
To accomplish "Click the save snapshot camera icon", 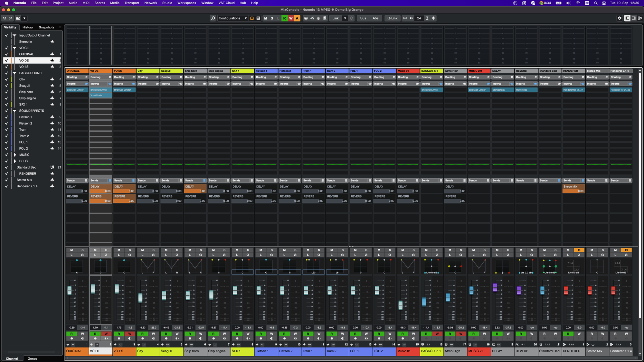I will pos(18,18).
